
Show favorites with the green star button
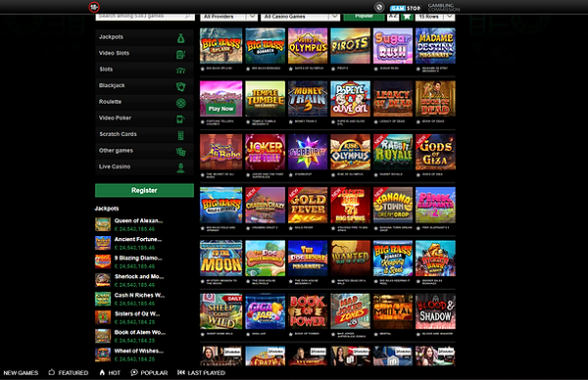click(x=408, y=17)
